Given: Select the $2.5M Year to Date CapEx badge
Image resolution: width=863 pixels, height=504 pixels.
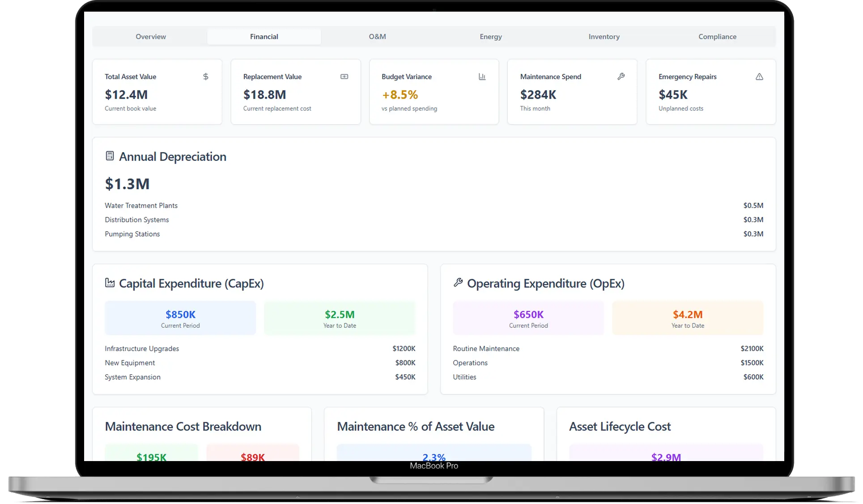Looking at the screenshot, I should [x=340, y=318].
